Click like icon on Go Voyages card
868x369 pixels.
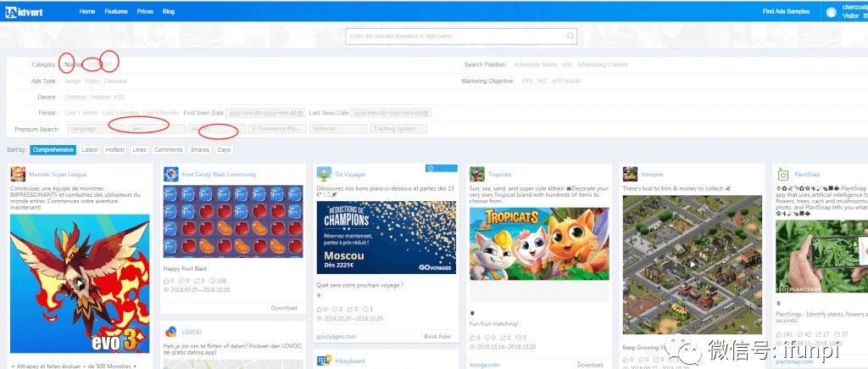pyautogui.click(x=320, y=309)
